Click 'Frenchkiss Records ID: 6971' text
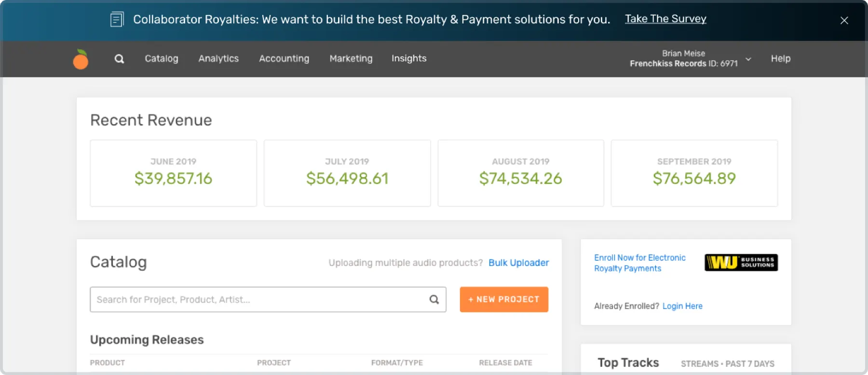 pyautogui.click(x=684, y=64)
